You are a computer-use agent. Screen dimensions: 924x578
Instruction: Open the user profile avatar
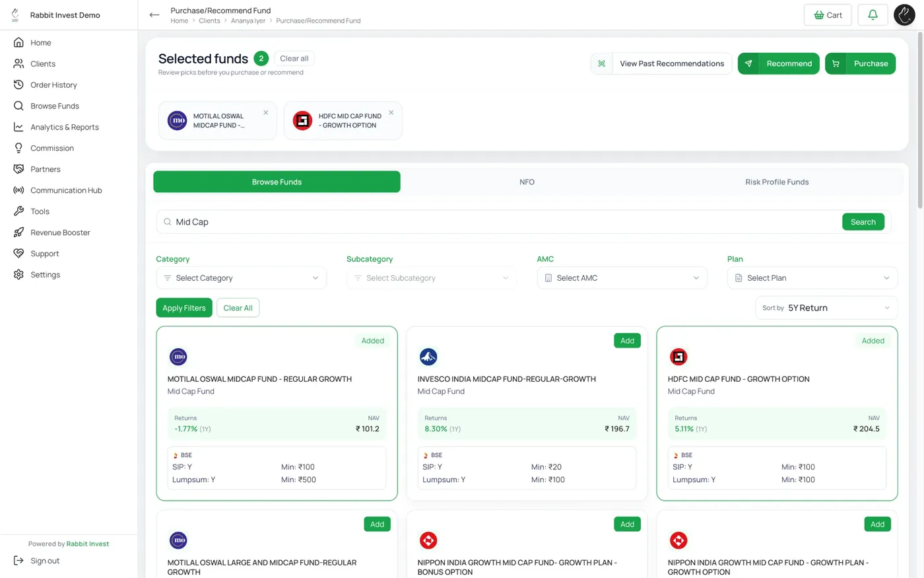[904, 15]
